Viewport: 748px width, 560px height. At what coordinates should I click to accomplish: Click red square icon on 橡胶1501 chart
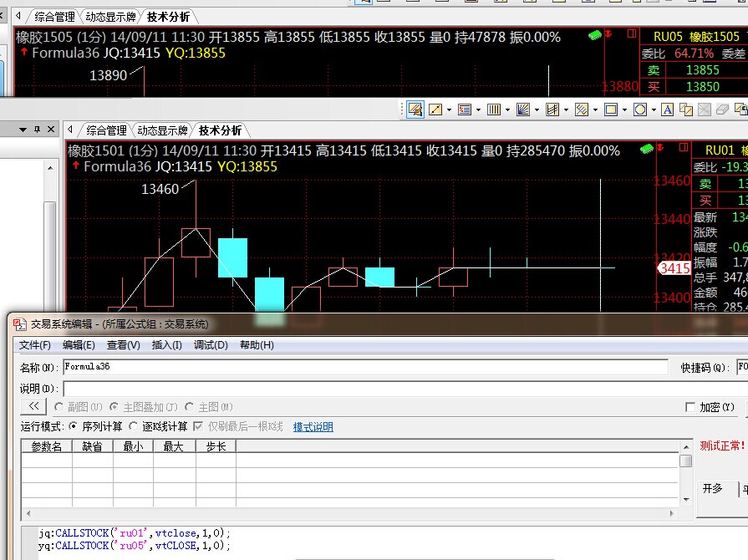[x=684, y=147]
